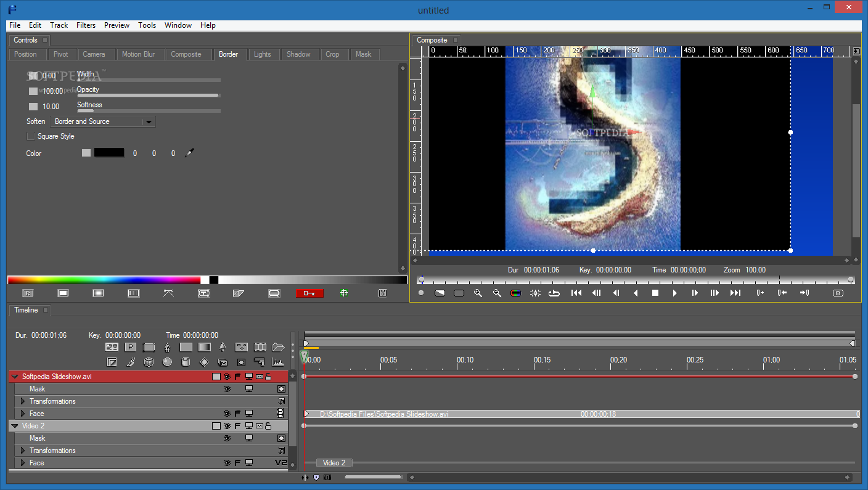
Task: Click the black Color swatch
Action: 109,153
